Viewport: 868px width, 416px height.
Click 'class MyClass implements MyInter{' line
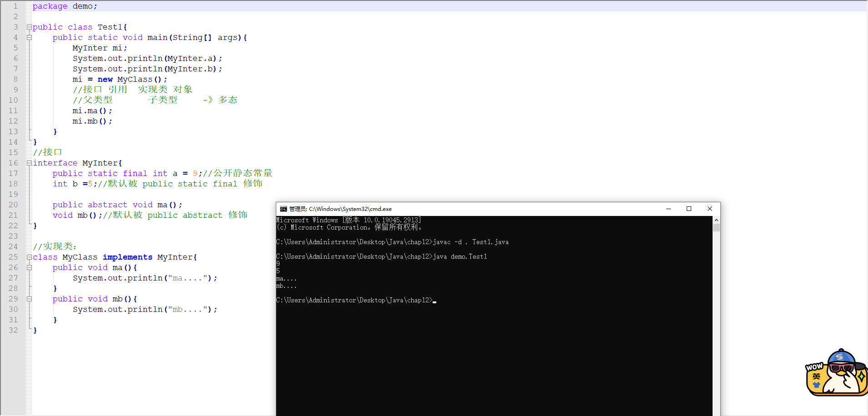pyautogui.click(x=115, y=257)
